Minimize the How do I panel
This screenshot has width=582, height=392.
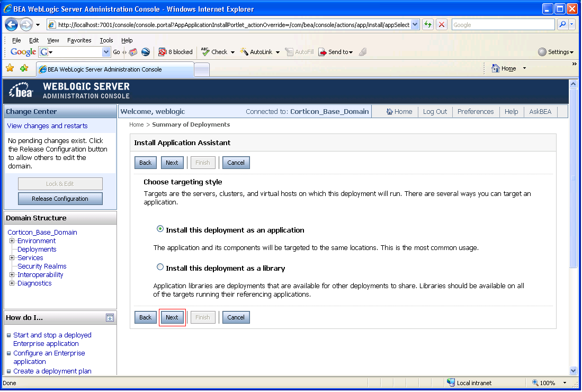pyautogui.click(x=110, y=318)
